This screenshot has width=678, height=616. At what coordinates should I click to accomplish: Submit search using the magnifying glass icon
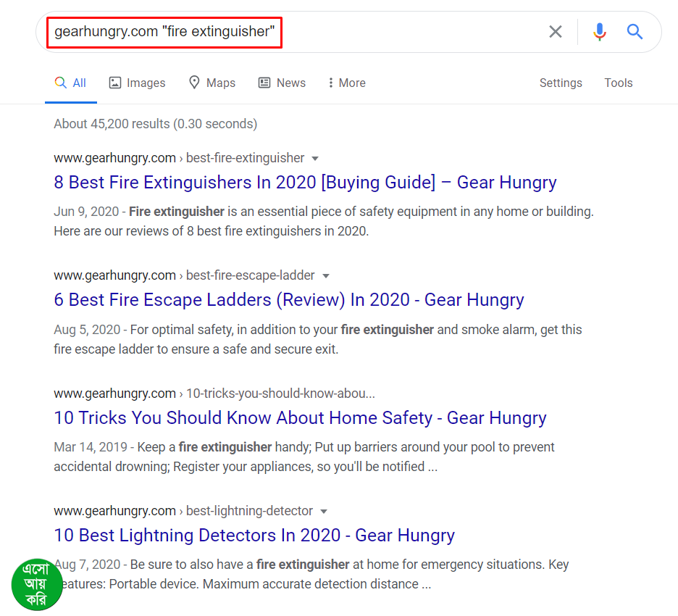pos(635,32)
